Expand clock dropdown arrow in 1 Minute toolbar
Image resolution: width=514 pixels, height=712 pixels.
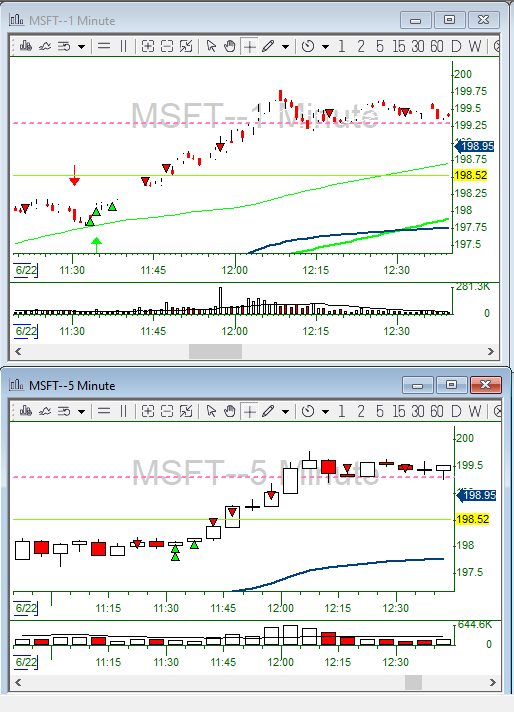tap(325, 46)
